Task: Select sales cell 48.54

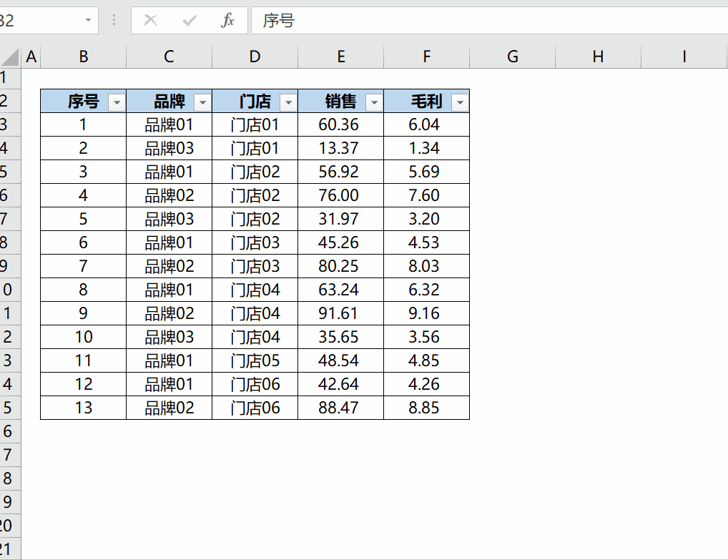Action: click(x=341, y=360)
